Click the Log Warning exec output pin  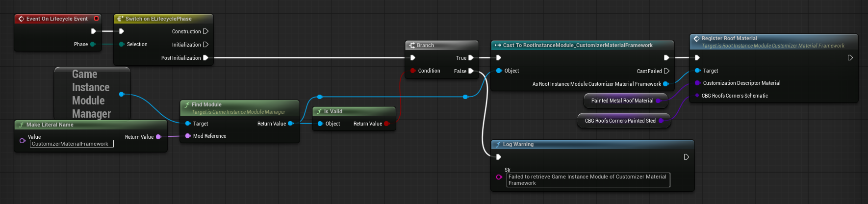click(x=687, y=157)
